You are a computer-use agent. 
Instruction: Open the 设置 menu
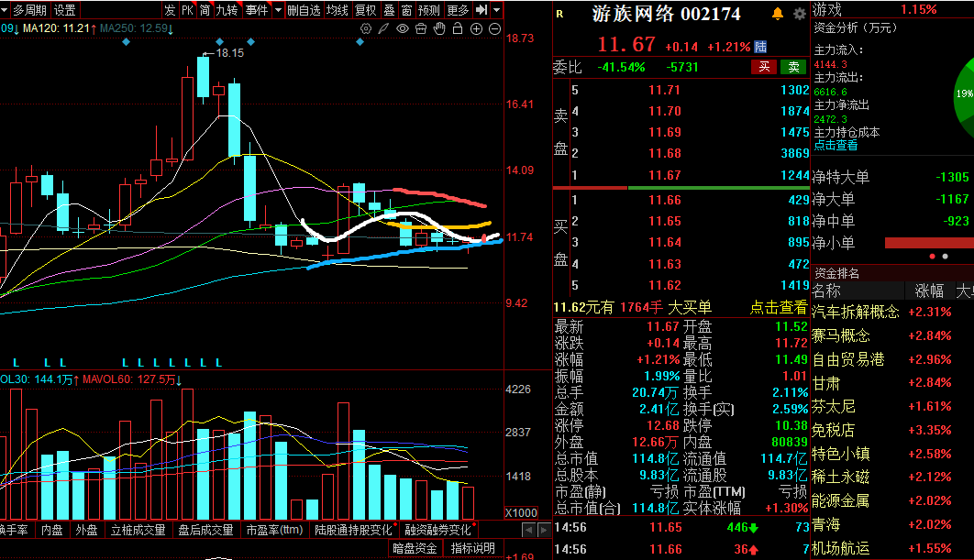[64, 10]
